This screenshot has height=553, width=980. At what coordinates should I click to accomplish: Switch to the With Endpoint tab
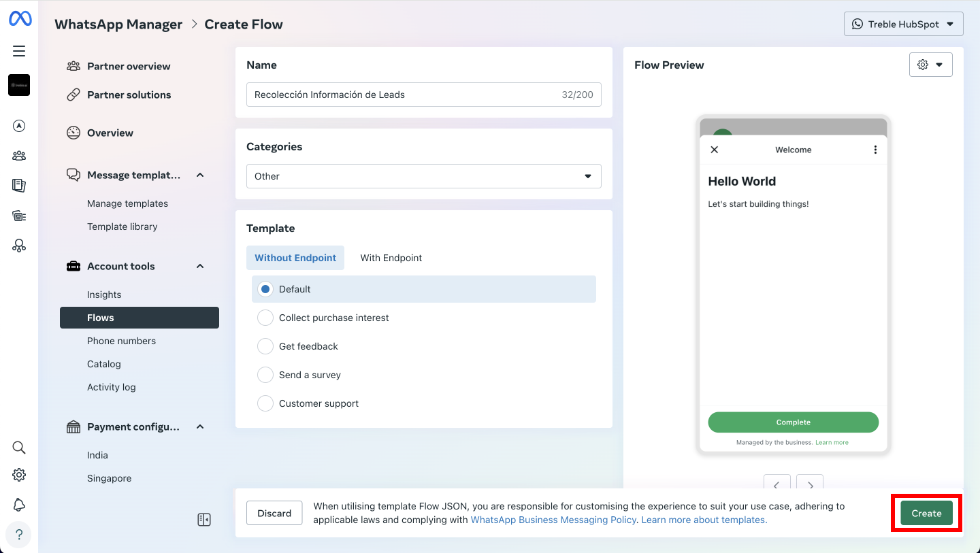(x=391, y=258)
